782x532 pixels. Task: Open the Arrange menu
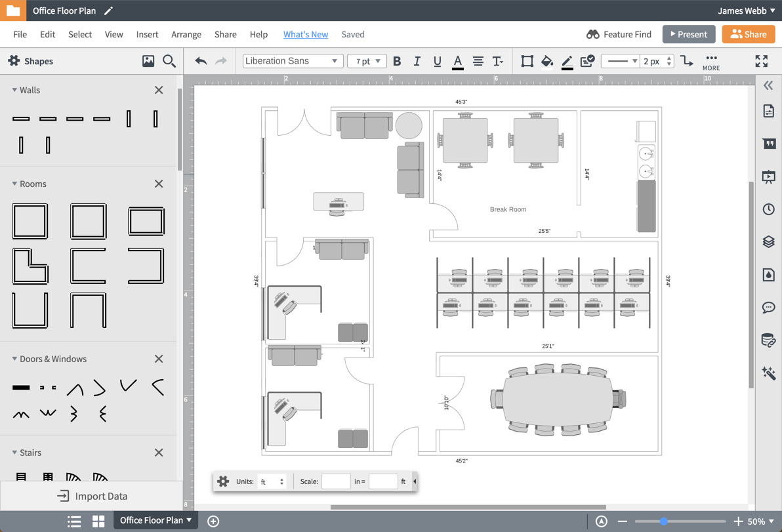tap(186, 34)
